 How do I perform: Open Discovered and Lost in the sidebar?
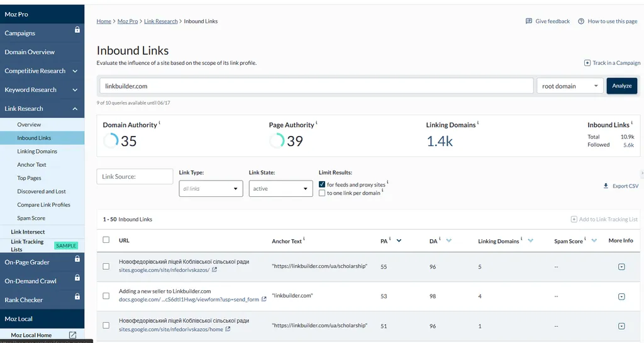[x=42, y=191]
